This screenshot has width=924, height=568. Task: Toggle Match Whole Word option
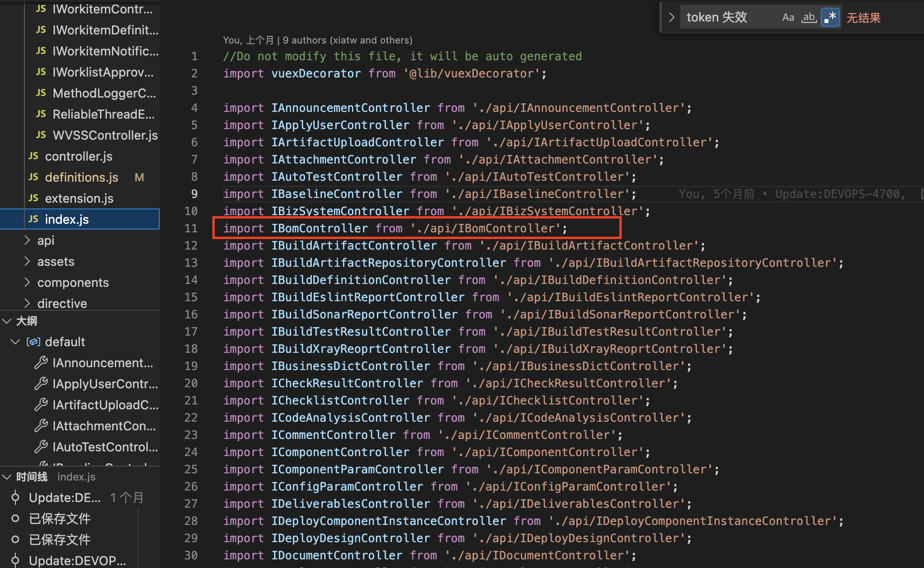(809, 18)
